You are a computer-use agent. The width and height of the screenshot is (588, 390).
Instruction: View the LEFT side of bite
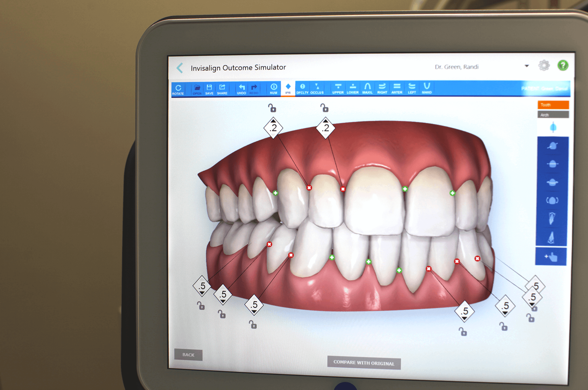tap(412, 88)
